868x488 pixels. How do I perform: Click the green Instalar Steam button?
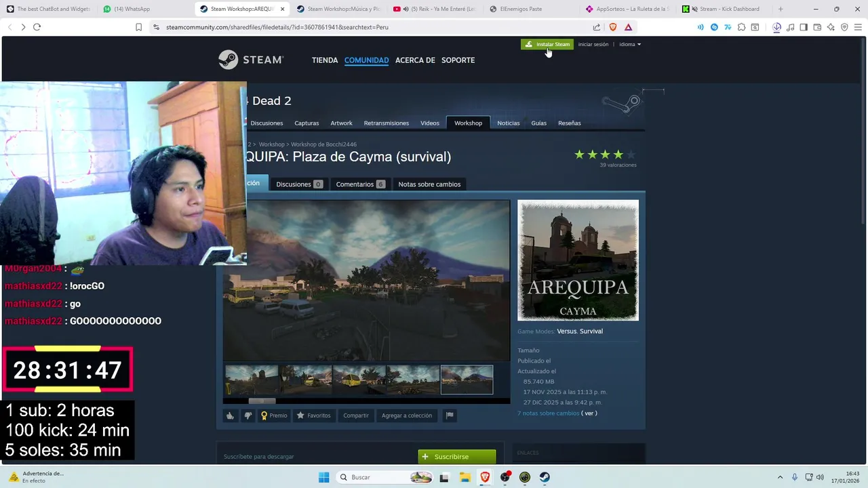(547, 44)
